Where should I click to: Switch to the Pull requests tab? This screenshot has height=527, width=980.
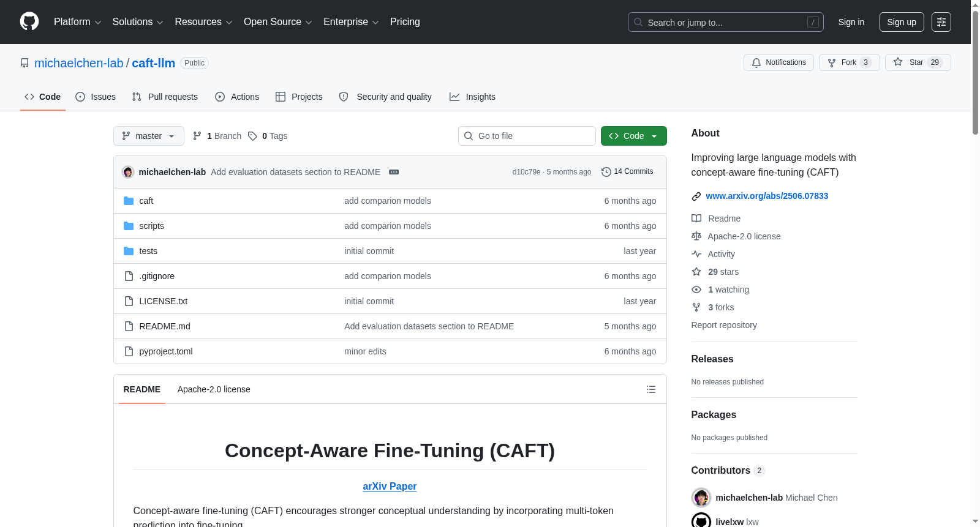tap(165, 97)
